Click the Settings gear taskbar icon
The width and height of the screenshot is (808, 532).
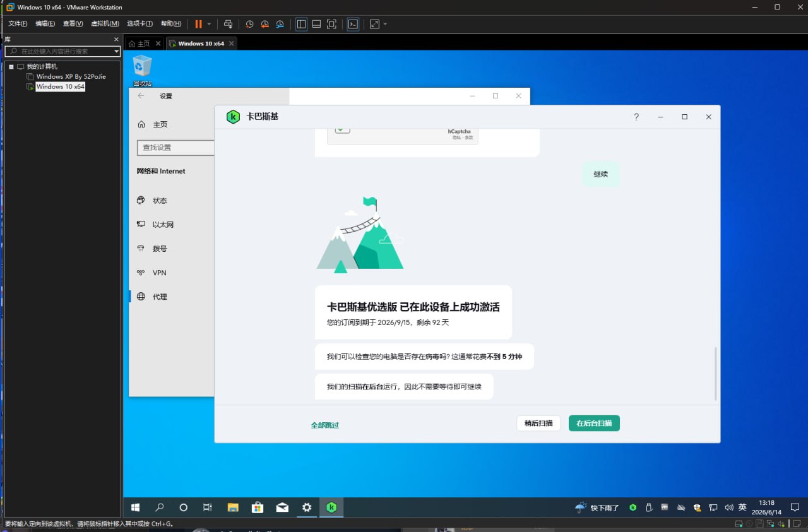click(307, 507)
